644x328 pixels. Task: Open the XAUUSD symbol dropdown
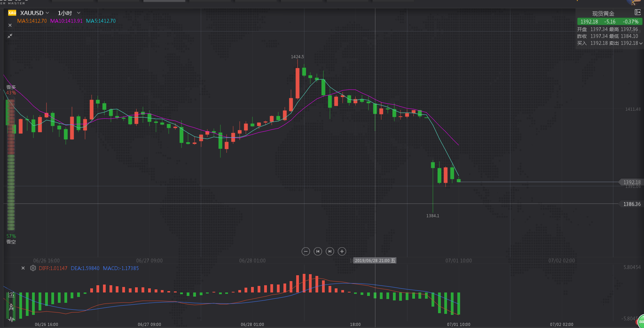click(x=34, y=13)
